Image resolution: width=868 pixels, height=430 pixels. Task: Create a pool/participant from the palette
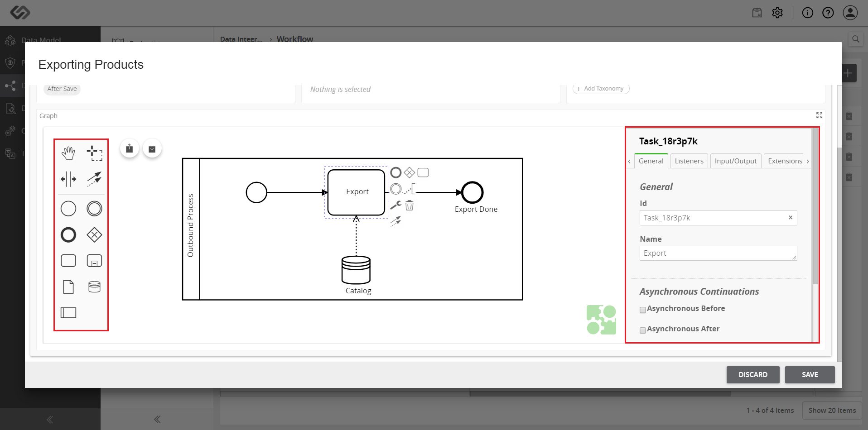[68, 313]
